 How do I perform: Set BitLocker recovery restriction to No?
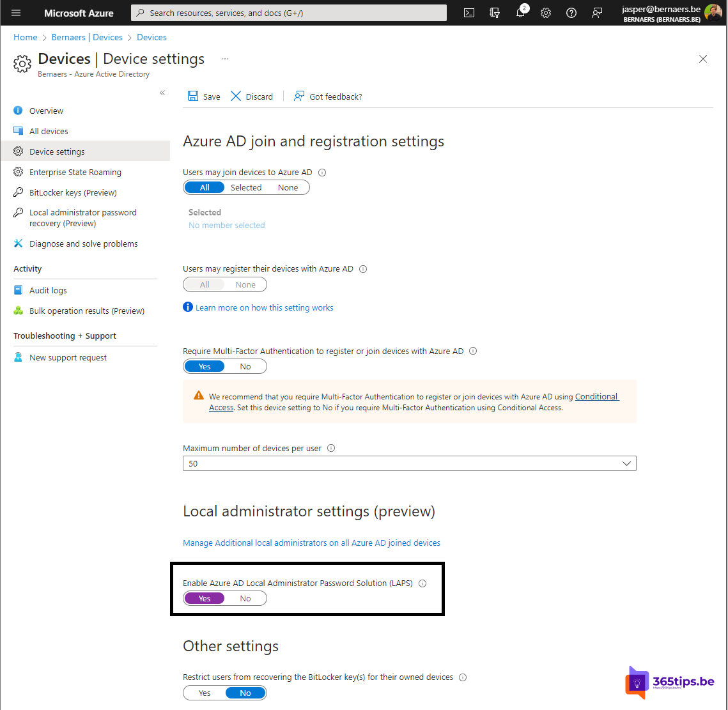pos(245,693)
